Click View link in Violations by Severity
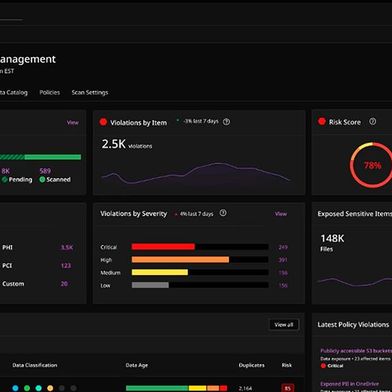 (281, 214)
